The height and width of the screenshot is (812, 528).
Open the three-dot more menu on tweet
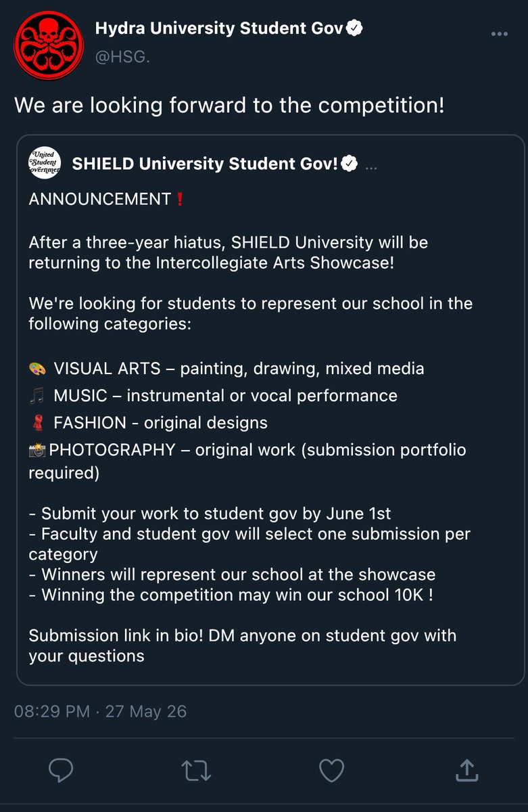point(499,35)
